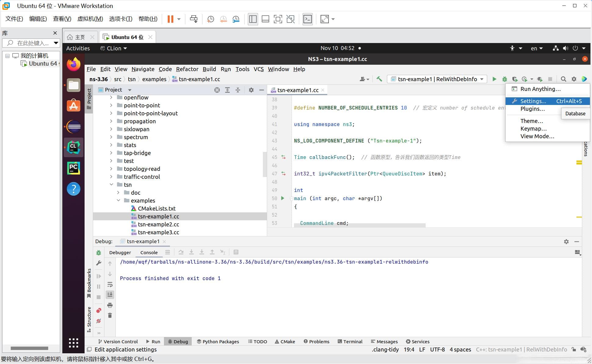This screenshot has height=364, width=592.
Task: Toggle Project tool window side tab
Action: (x=89, y=99)
